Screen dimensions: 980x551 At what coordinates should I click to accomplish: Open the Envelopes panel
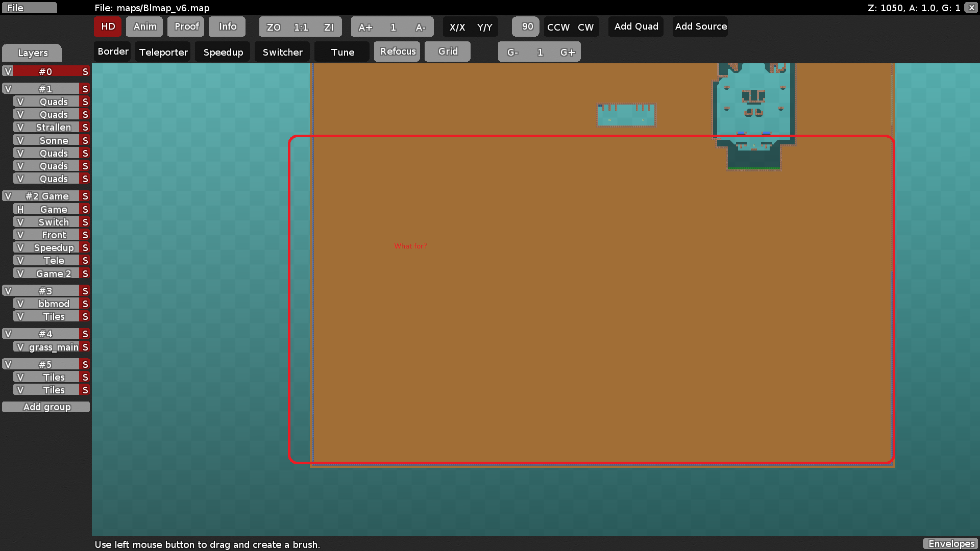click(950, 544)
